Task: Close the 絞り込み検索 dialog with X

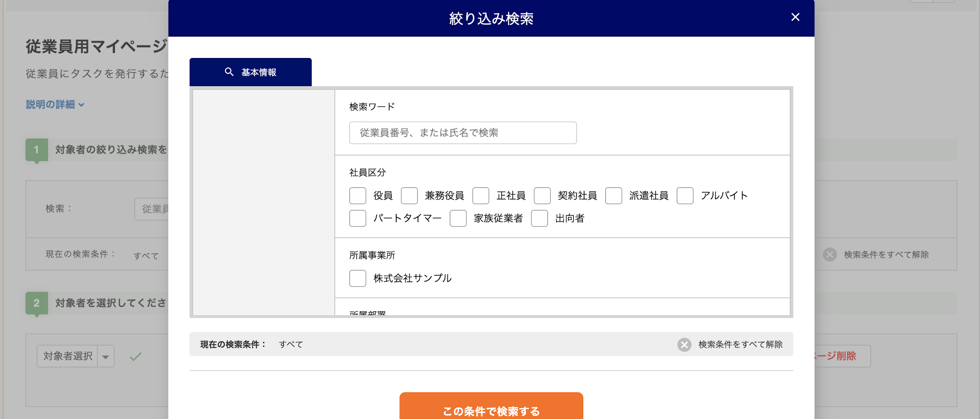Action: 795,17
